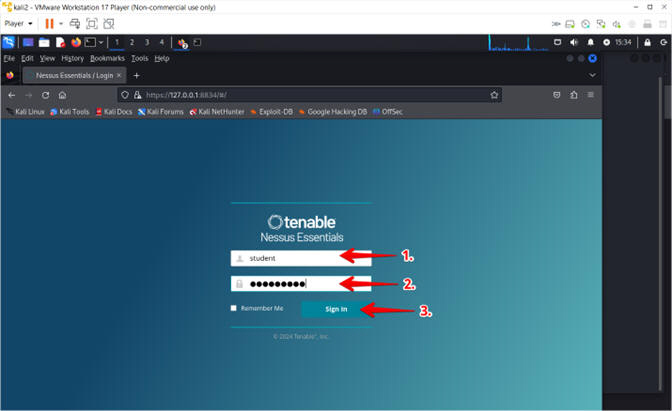Send Ctrl+Alt+Del to the VM
Viewport: 672px width, 411px height.
[x=75, y=24]
